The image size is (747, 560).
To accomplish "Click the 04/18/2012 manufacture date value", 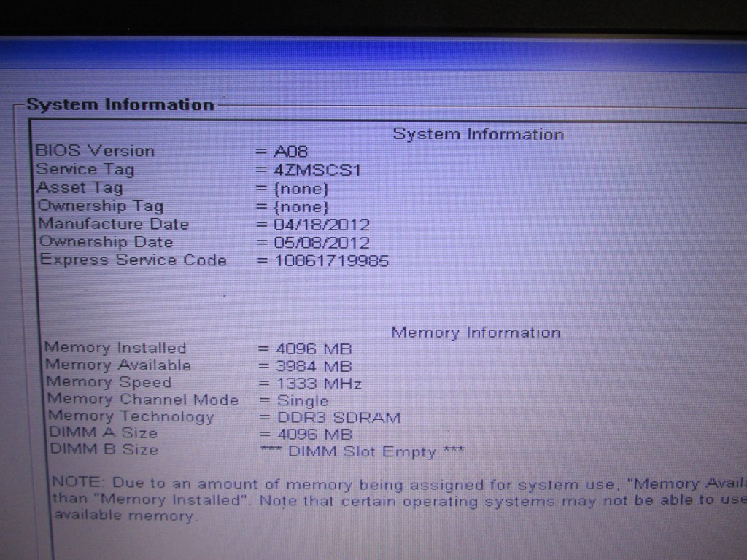I will point(322,225).
